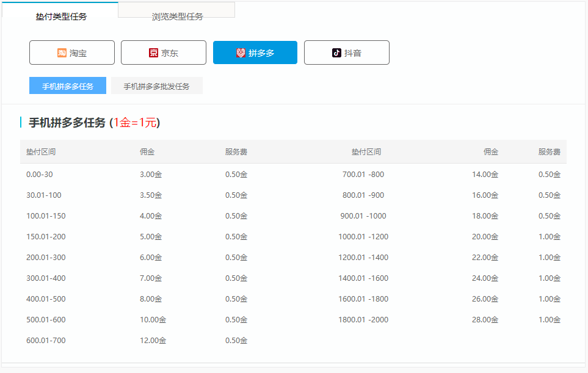
Task: Click the 500.01-600 range cell
Action: 46,320
